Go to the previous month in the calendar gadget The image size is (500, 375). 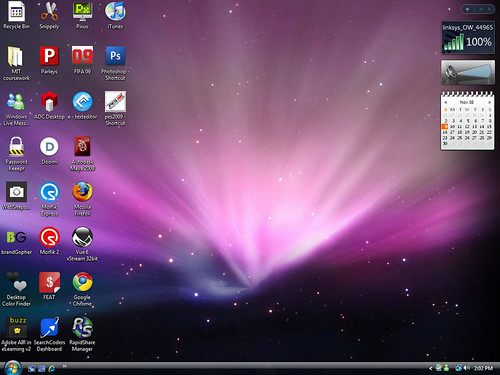(445, 102)
